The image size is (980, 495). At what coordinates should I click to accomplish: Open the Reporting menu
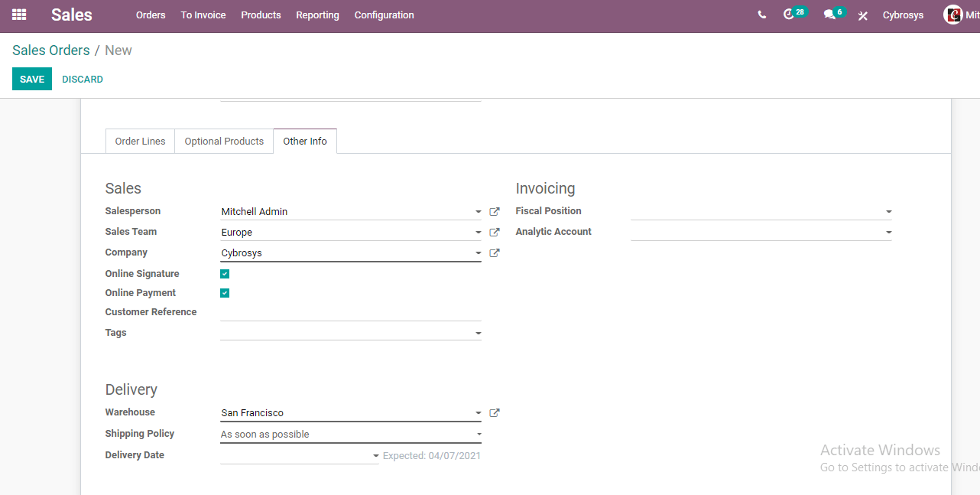tap(317, 15)
